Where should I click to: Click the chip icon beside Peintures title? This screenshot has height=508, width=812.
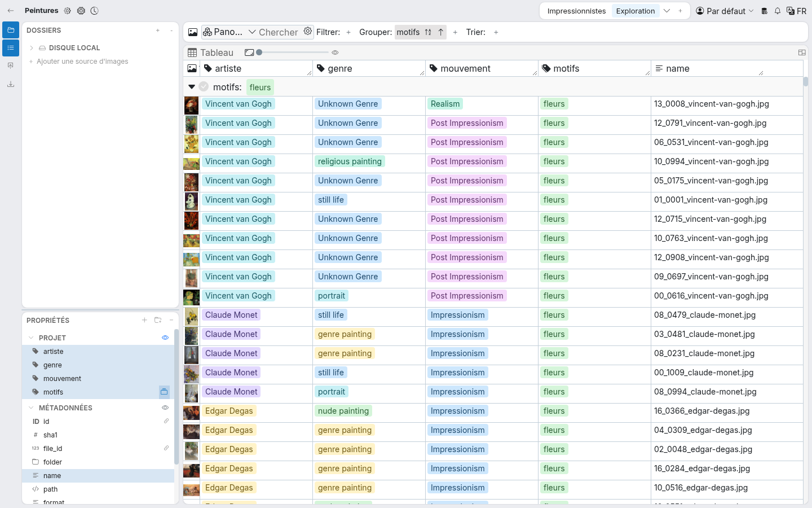pyautogui.click(x=81, y=11)
